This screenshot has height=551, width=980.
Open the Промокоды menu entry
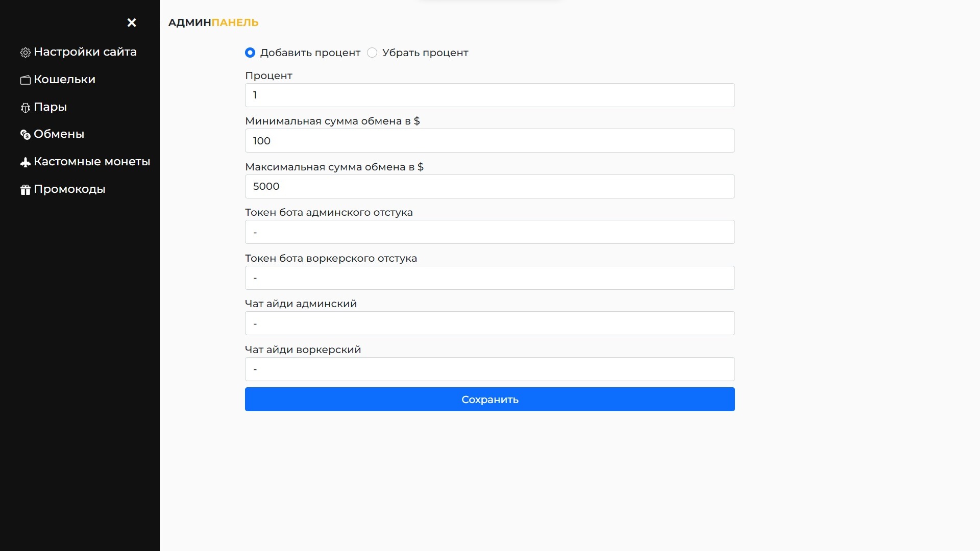coord(69,189)
